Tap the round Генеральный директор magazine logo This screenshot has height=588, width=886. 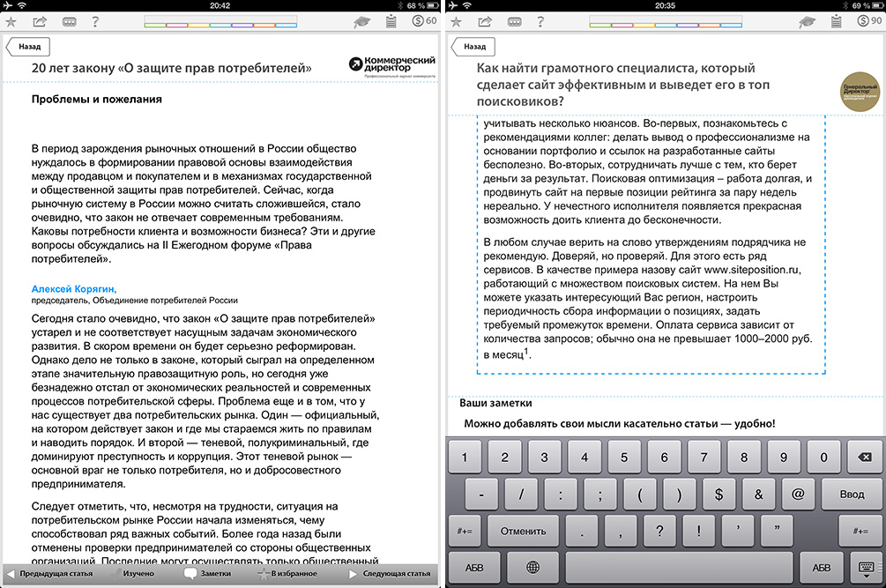tap(860, 92)
